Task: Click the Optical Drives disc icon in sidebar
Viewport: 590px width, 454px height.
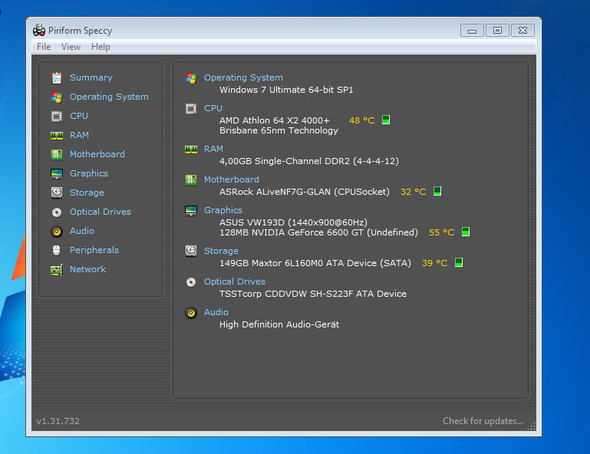Action: [x=56, y=212]
